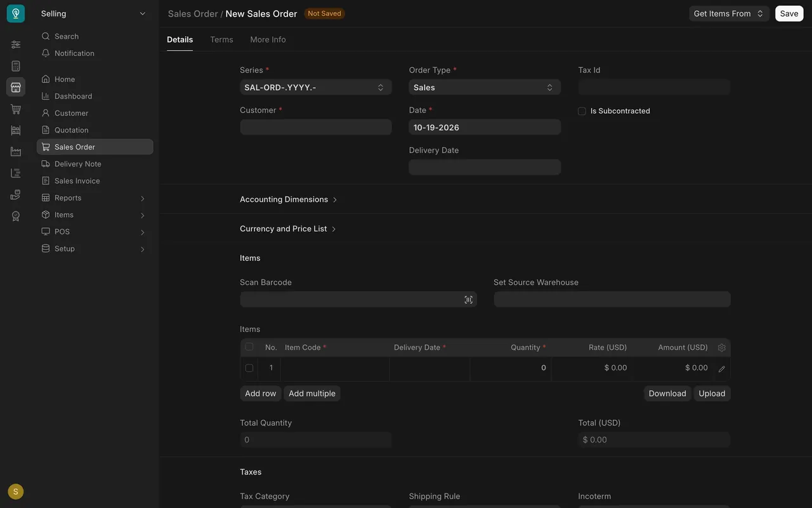
Task: Open the items table gear settings icon
Action: [721, 347]
